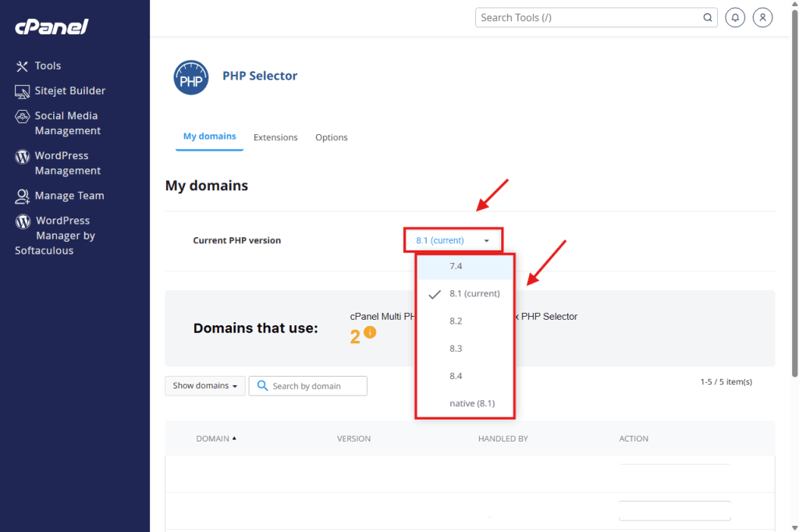This screenshot has width=799, height=532.
Task: Switch to the Options tab
Action: 331,137
